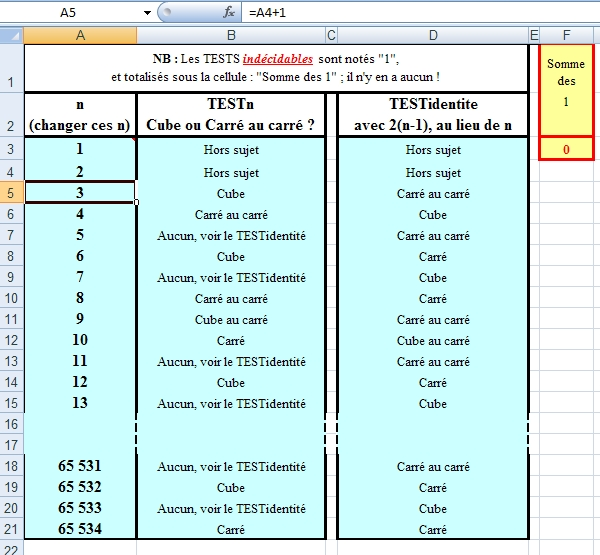Select narrow column C header

331,36
